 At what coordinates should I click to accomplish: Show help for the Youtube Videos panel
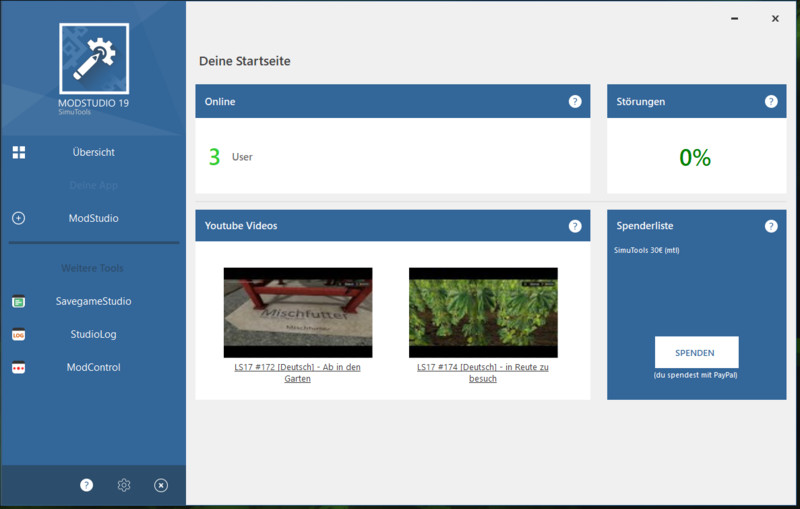[x=575, y=226]
